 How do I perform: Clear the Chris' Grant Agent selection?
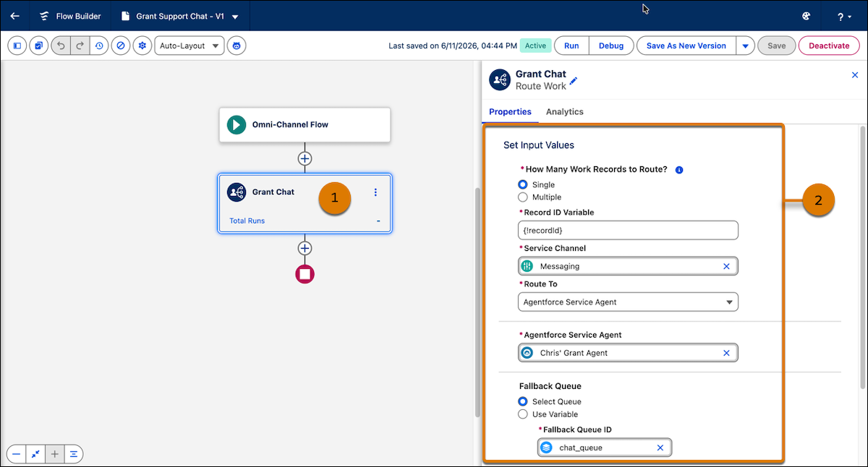[726, 353]
